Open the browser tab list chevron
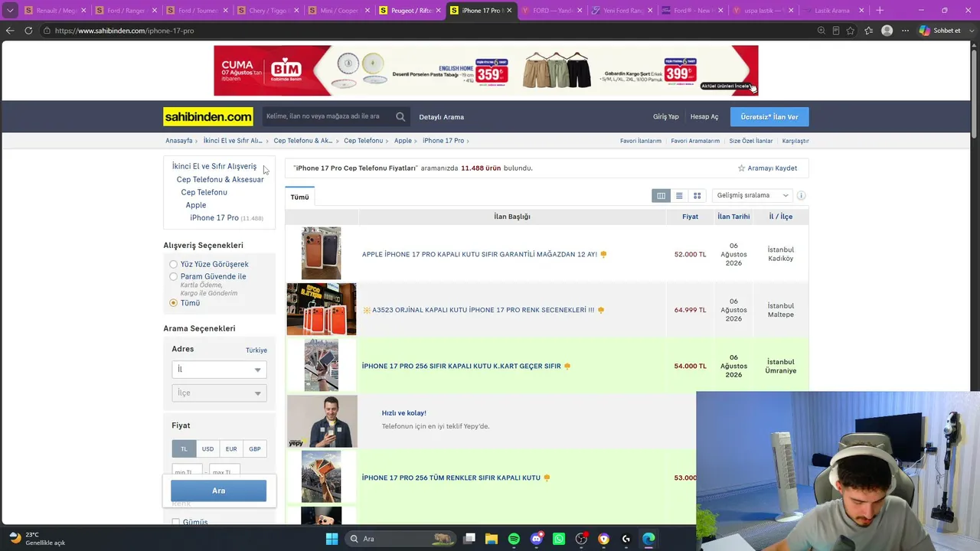980x551 pixels. 10,11
